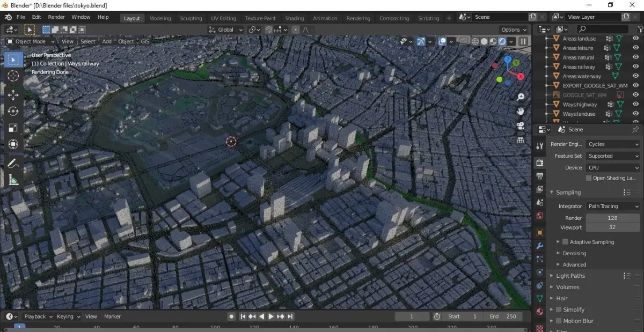This screenshot has height=332, width=644.
Task: Toggle camera view with the camera icon
Action: tap(520, 126)
